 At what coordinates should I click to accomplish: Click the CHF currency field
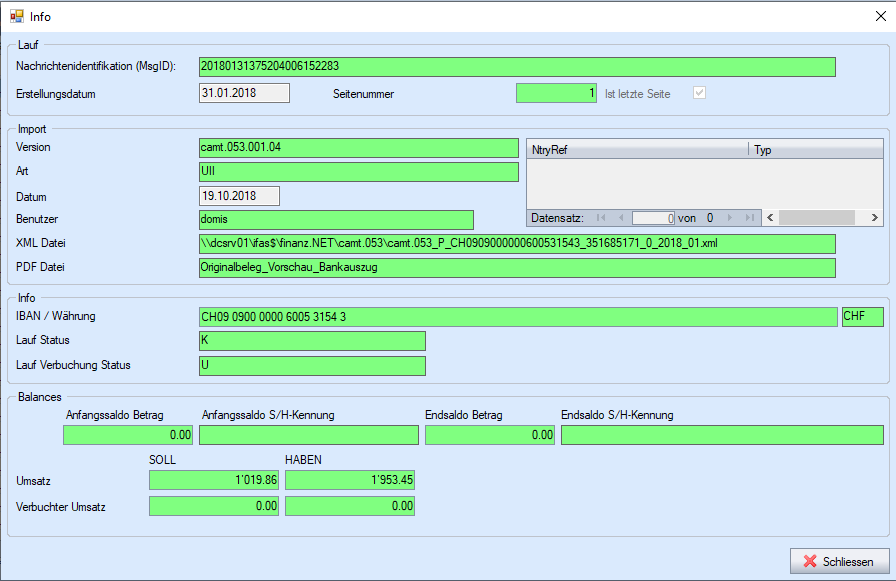pyautogui.click(x=863, y=317)
